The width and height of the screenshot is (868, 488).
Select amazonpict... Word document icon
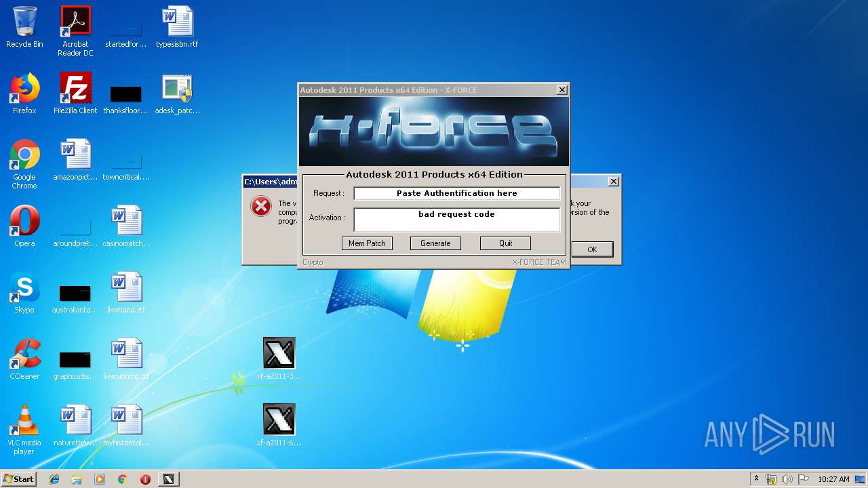75,160
